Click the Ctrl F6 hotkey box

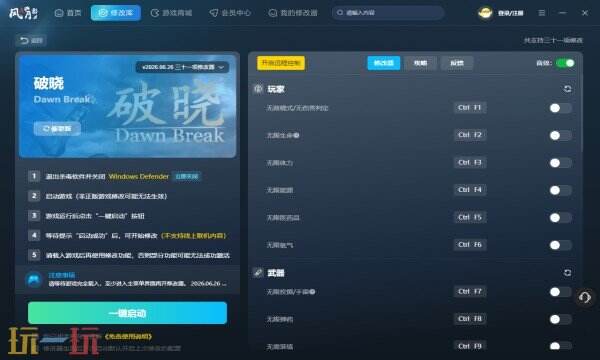[x=470, y=245]
